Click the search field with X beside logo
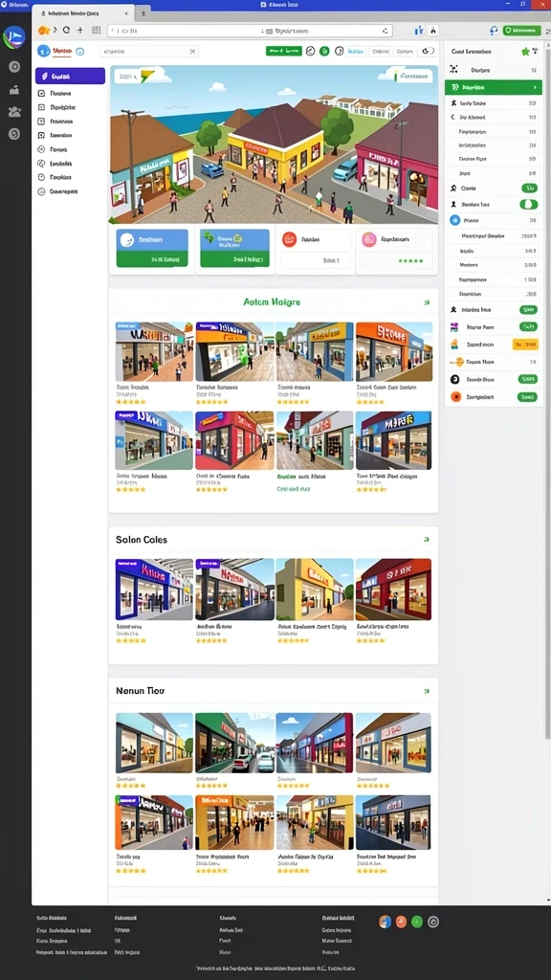The height and width of the screenshot is (980, 551). tap(148, 52)
